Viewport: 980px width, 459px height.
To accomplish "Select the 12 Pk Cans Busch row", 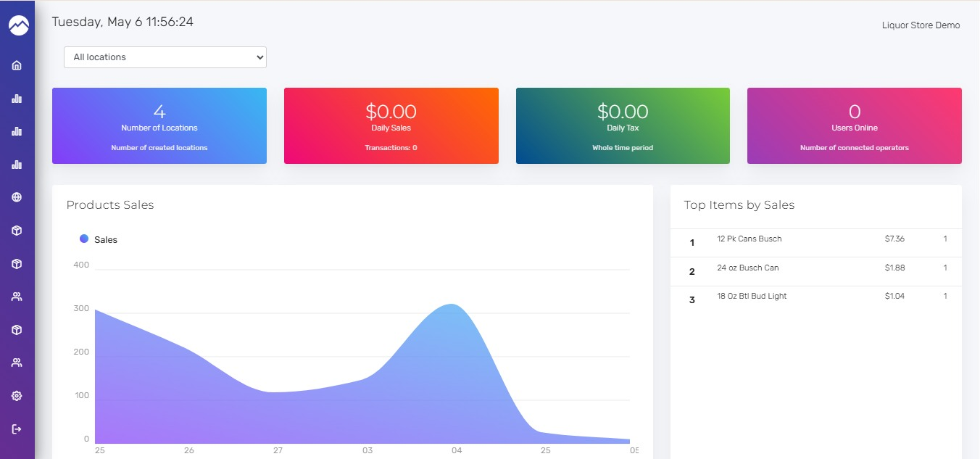I will tap(816, 242).
